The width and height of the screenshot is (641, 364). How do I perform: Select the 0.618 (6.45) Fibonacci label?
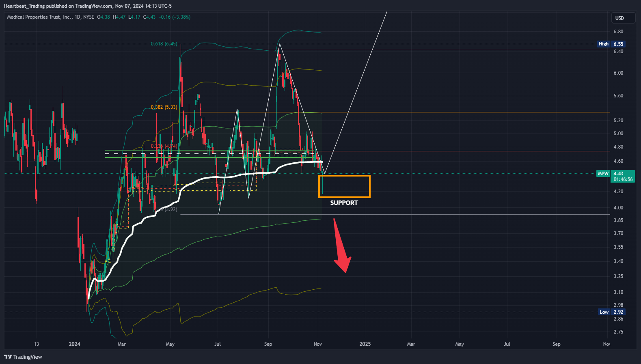(x=164, y=44)
